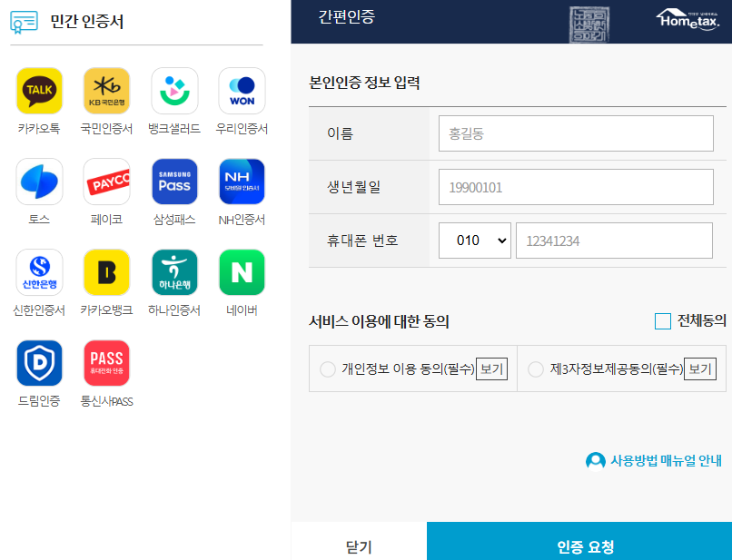Click the 간편인증 header title

click(346, 17)
